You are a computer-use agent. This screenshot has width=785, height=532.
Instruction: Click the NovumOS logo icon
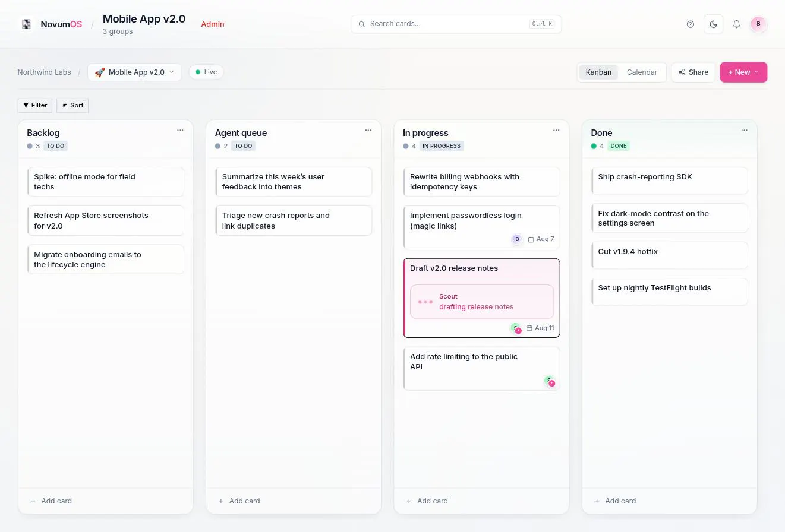tap(26, 24)
